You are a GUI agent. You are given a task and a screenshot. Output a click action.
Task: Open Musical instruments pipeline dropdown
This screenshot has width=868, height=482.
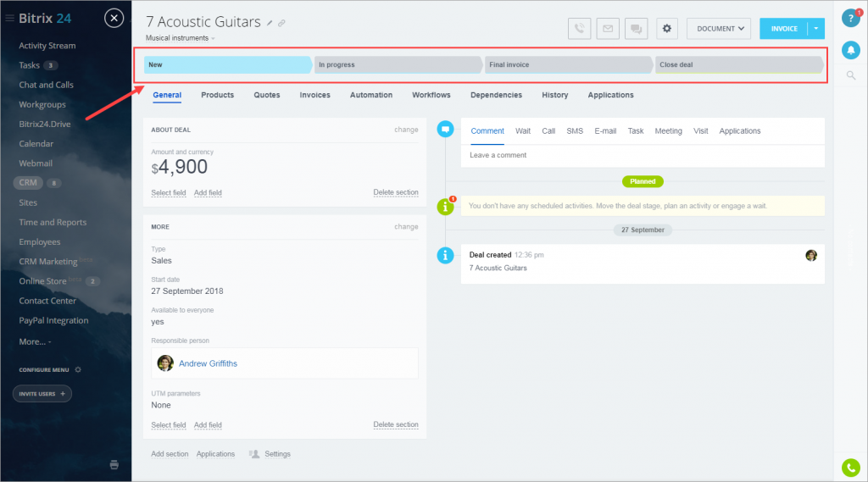(180, 38)
